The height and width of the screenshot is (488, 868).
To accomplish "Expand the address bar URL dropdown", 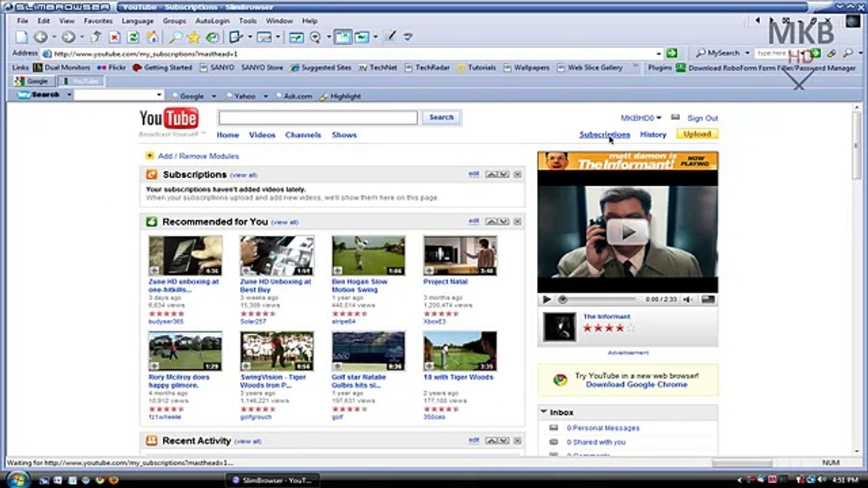I will 658,54.
